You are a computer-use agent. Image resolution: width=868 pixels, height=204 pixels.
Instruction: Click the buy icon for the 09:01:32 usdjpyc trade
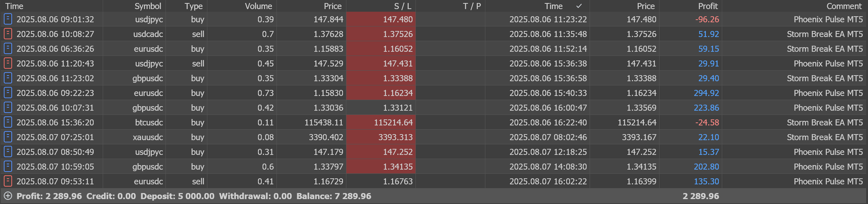coord(8,19)
